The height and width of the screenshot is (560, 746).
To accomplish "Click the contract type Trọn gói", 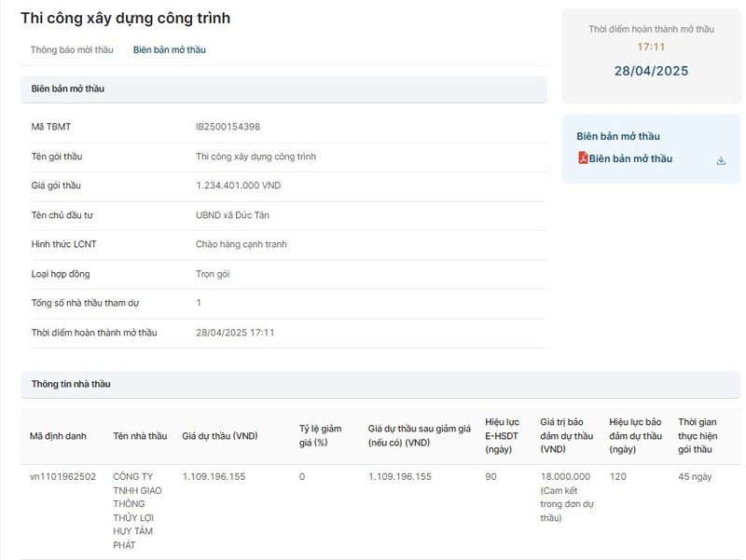I will (213, 274).
